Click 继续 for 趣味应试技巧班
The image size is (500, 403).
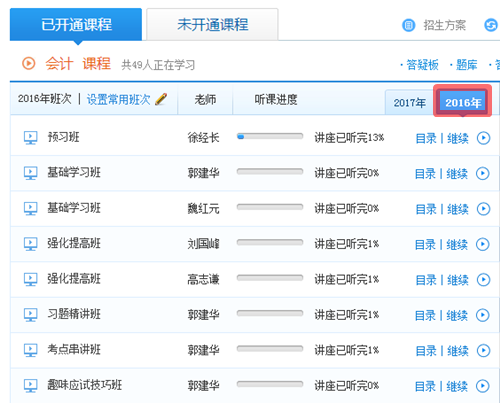457,386
